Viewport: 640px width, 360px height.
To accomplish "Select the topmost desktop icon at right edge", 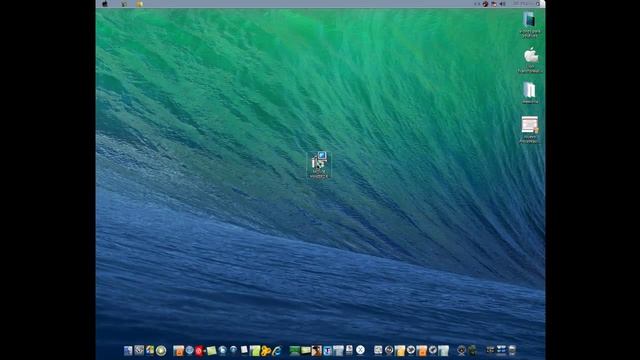I will coord(530,24).
